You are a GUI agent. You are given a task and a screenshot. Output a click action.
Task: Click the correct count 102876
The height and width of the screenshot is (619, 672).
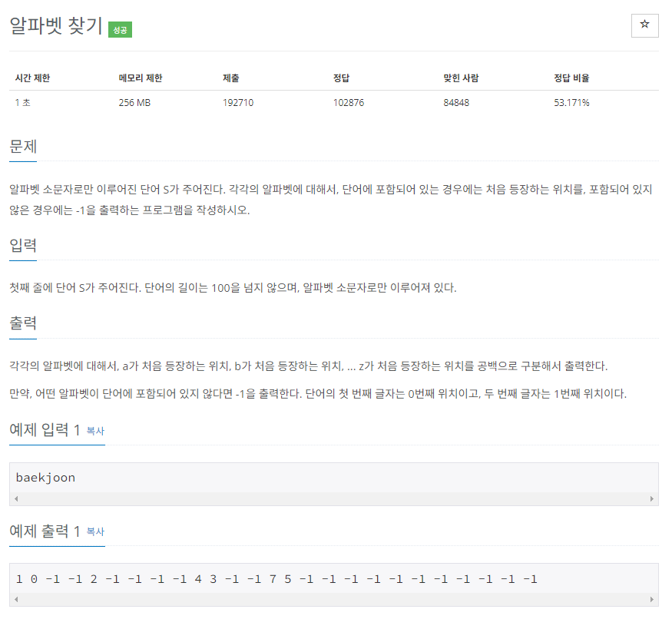[x=349, y=102]
